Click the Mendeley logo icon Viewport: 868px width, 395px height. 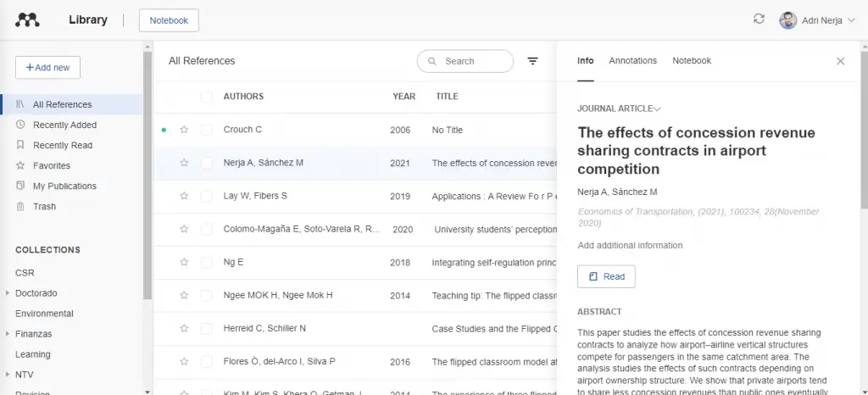coord(27,20)
